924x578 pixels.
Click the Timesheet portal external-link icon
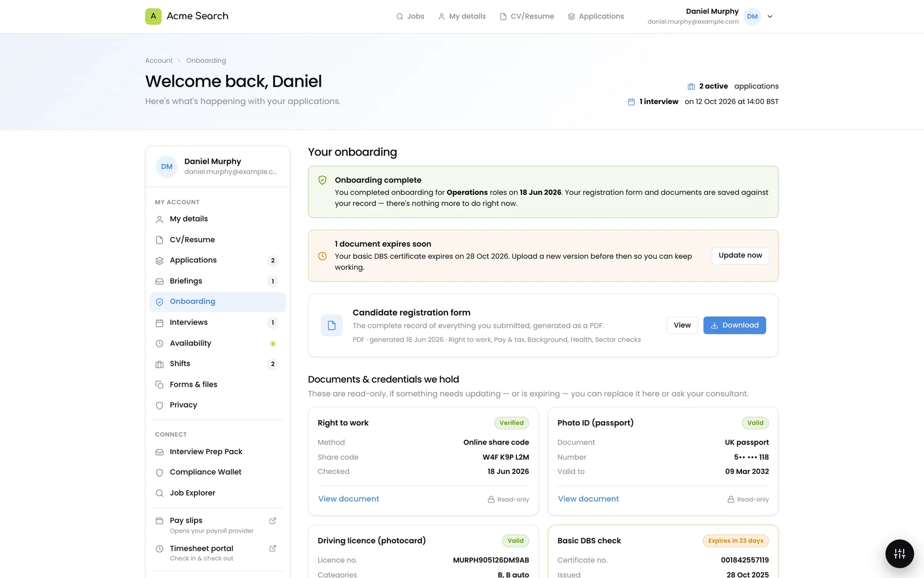click(x=273, y=549)
